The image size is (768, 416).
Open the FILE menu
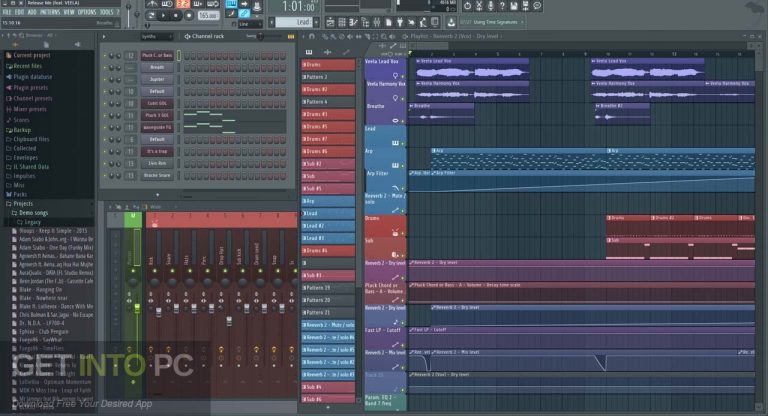[x=7, y=12]
